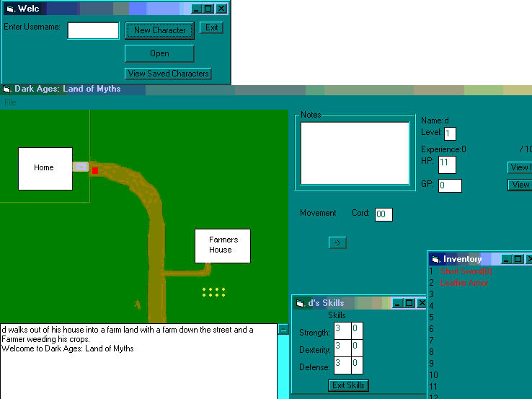
Task: Click the Welc window title icon
Action: click(11, 9)
